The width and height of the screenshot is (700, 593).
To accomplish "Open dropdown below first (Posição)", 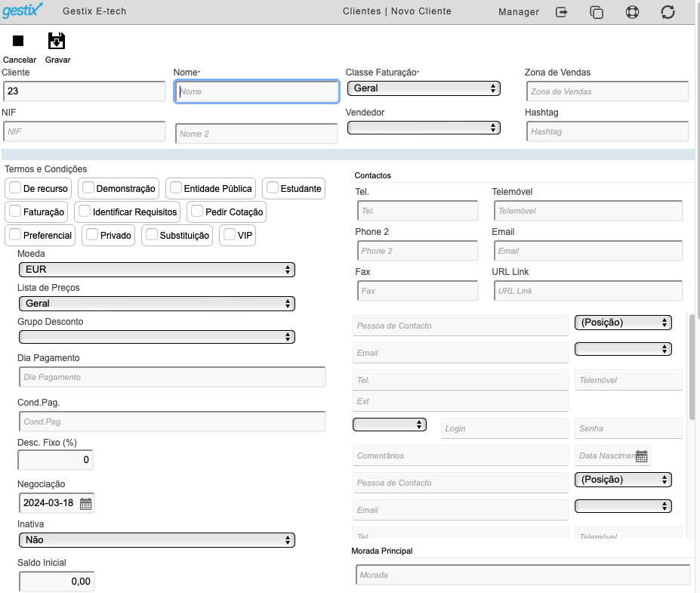I will [x=623, y=349].
